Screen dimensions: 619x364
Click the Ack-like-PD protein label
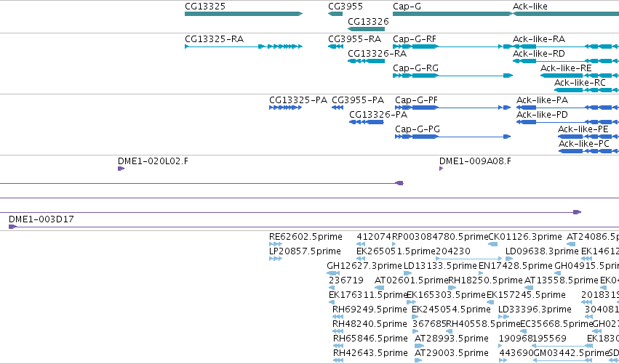coord(542,115)
